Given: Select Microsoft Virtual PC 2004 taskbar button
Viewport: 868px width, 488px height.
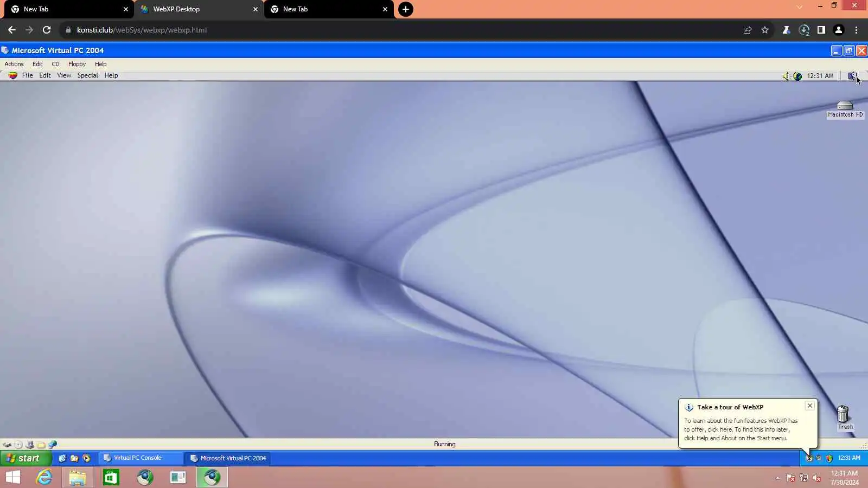Looking at the screenshot, I should pyautogui.click(x=228, y=458).
